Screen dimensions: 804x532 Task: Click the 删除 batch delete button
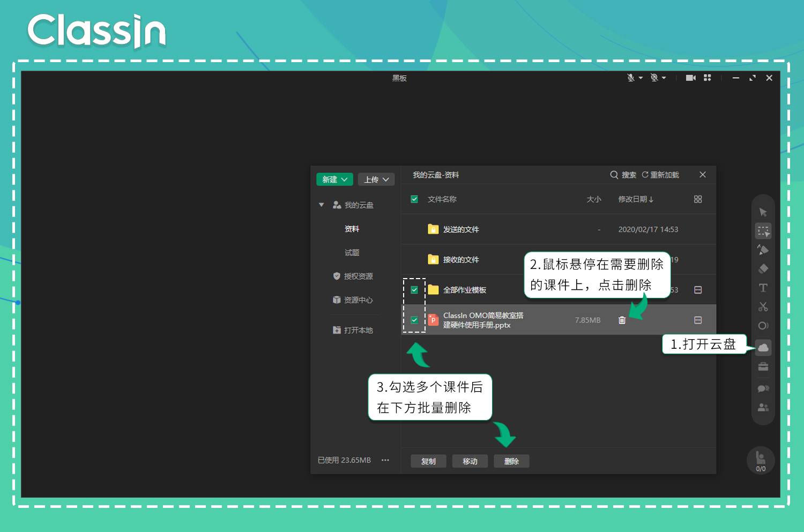[512, 461]
